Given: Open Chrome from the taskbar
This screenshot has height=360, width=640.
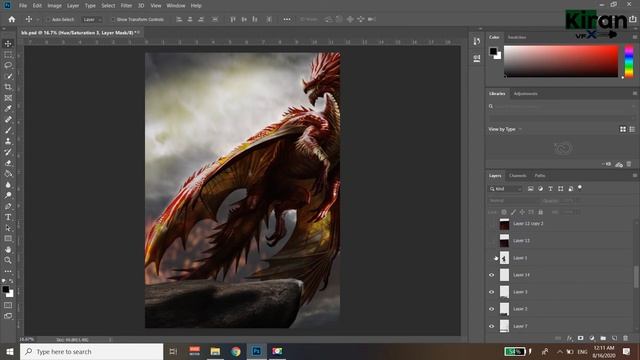Looking at the screenshot, I should 236,351.
